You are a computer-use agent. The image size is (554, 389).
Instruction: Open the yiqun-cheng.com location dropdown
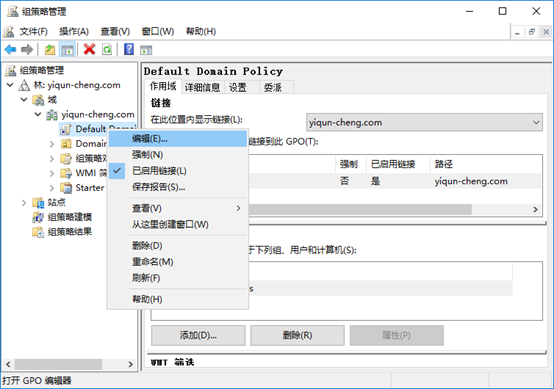click(424, 122)
